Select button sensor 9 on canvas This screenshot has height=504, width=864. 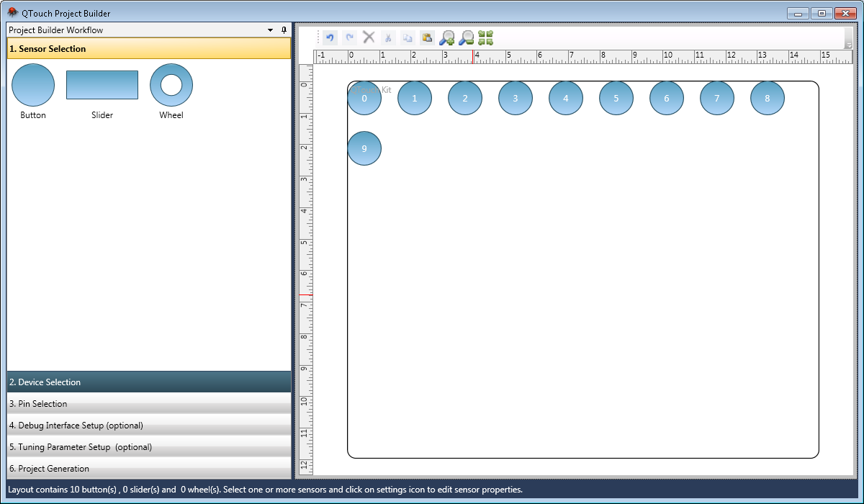(x=364, y=149)
